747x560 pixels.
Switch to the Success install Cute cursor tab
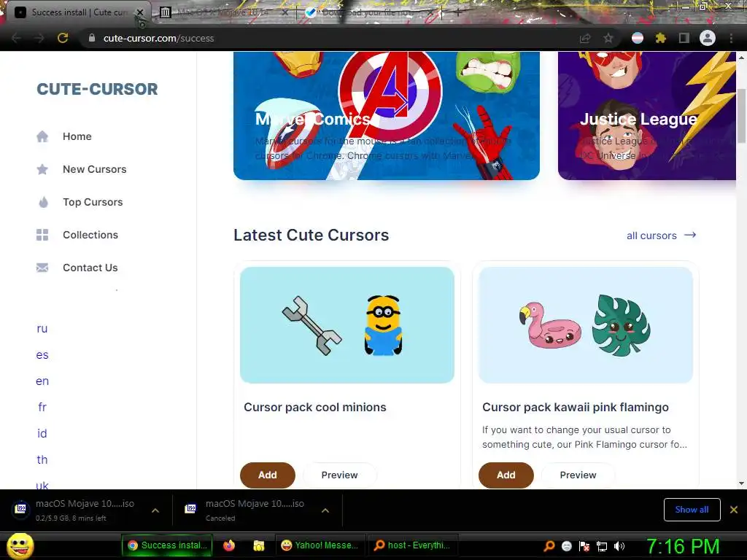[76, 12]
